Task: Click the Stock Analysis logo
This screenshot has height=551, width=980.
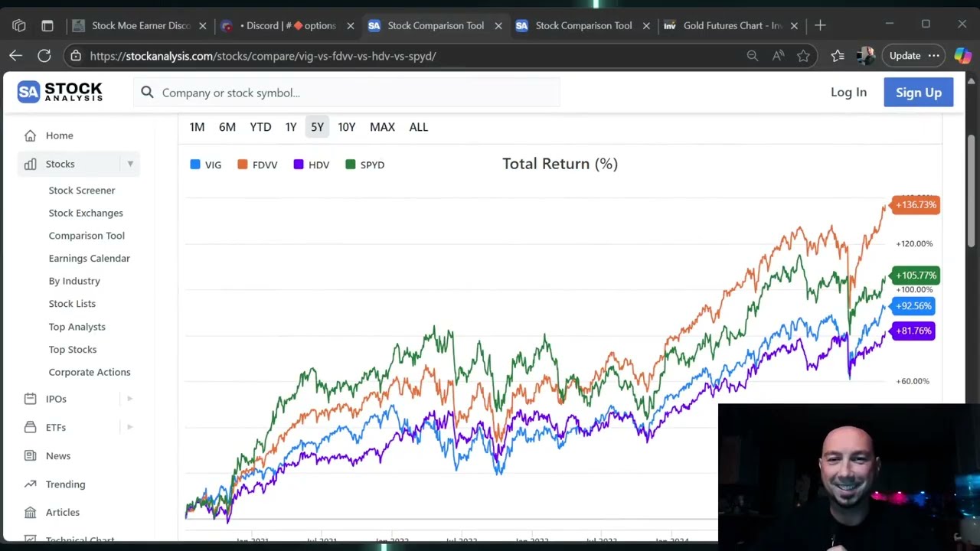Action: (60, 92)
